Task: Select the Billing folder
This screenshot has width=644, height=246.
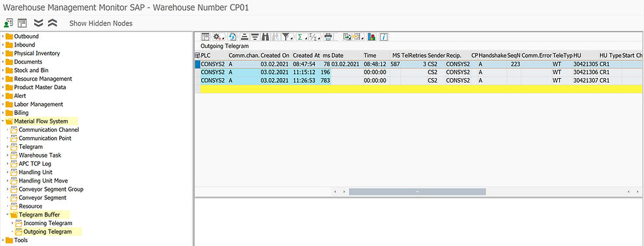Action: pyautogui.click(x=21, y=113)
